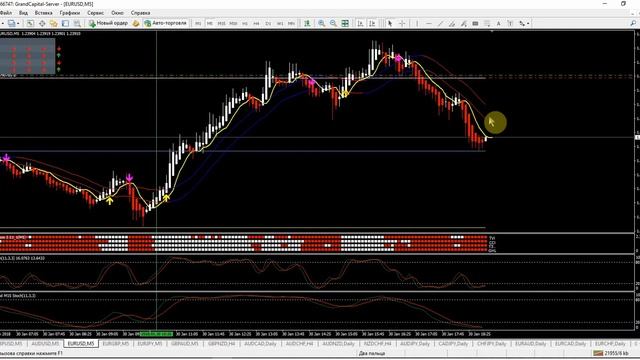Select the crosshair tool

(402, 23)
